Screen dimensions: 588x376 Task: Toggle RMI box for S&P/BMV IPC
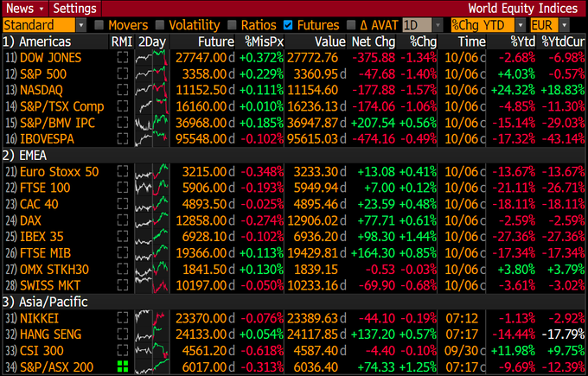click(123, 123)
